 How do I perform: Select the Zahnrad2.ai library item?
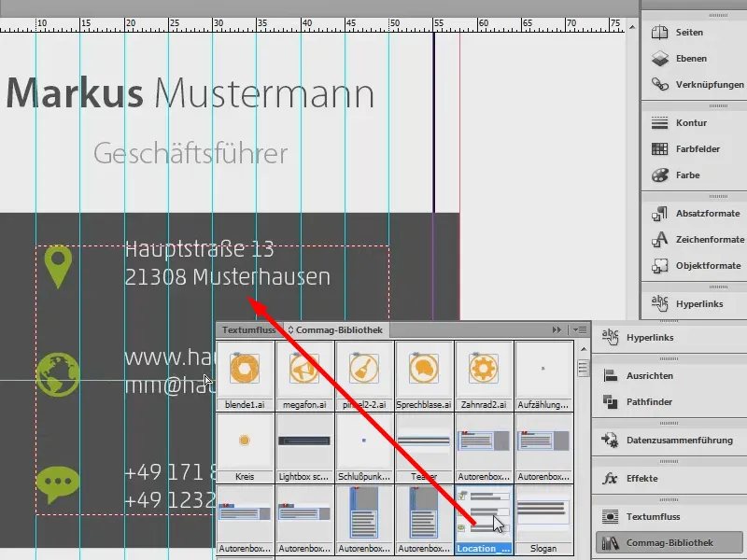pos(484,376)
